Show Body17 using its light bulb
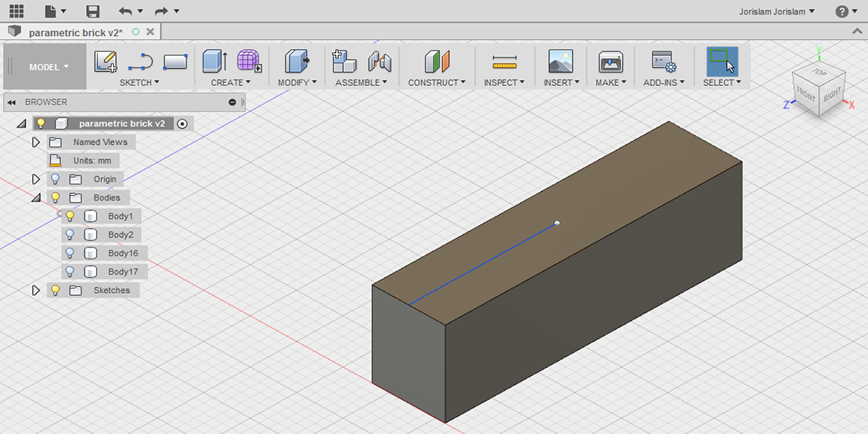This screenshot has height=434, width=868. (x=70, y=272)
